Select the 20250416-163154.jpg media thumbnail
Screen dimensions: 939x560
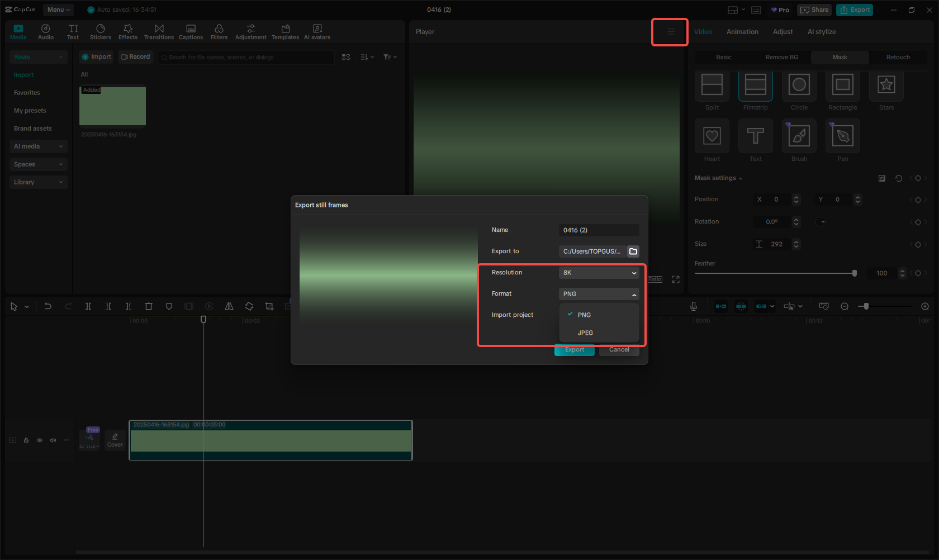(x=112, y=106)
